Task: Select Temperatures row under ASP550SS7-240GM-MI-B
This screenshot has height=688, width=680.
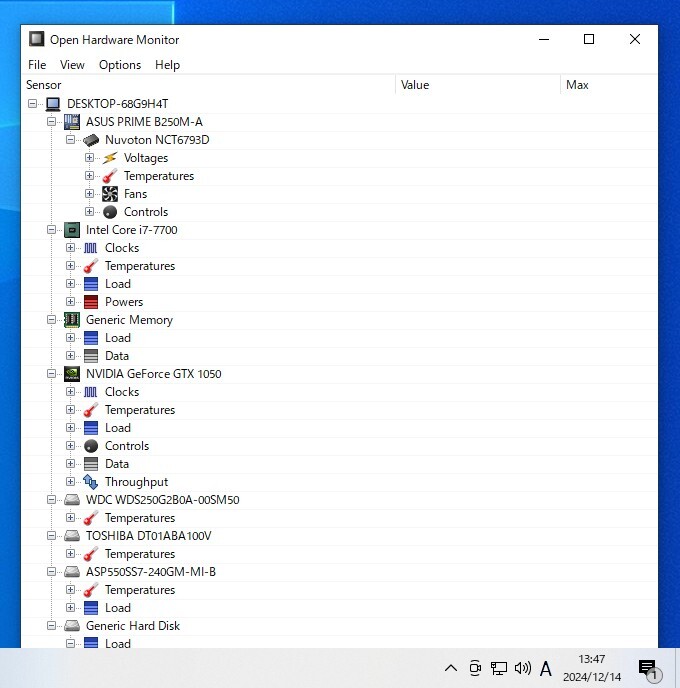Action: (340, 590)
